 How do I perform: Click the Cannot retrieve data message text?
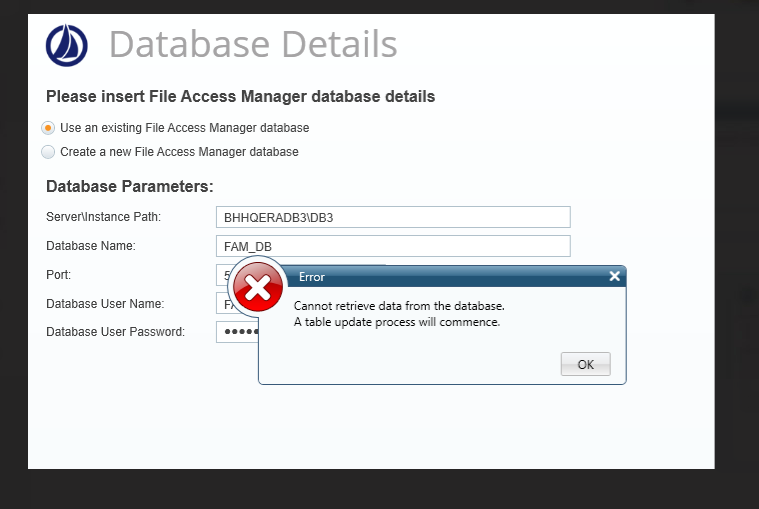[x=399, y=306]
